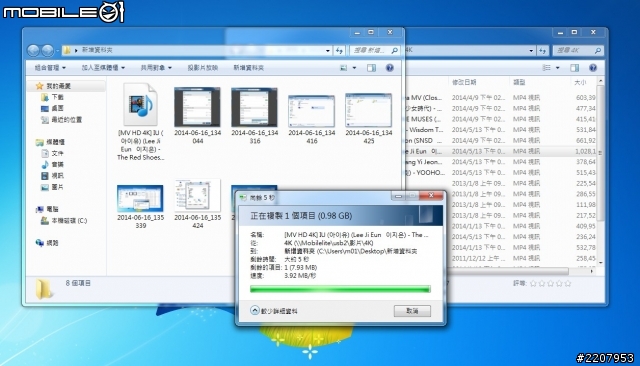Select thumbnail 2014-06-16_134044
Viewport: 640px width, 366px height.
[198, 115]
